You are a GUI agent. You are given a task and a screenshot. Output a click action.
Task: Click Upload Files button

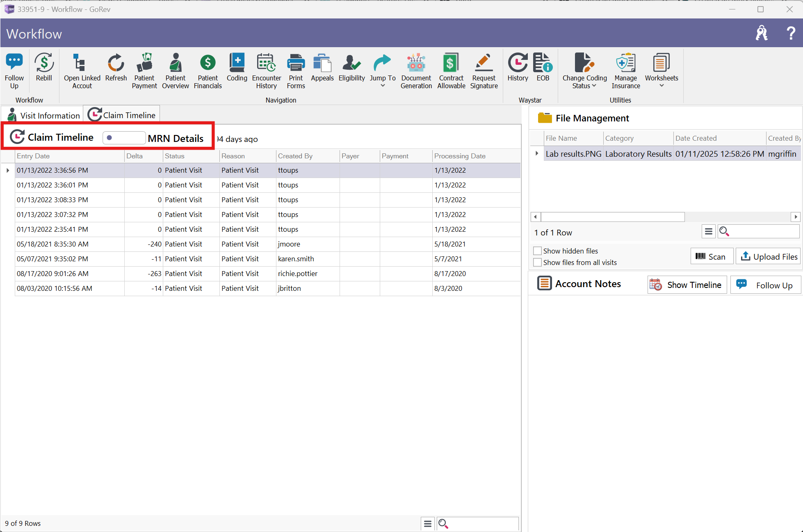point(769,256)
